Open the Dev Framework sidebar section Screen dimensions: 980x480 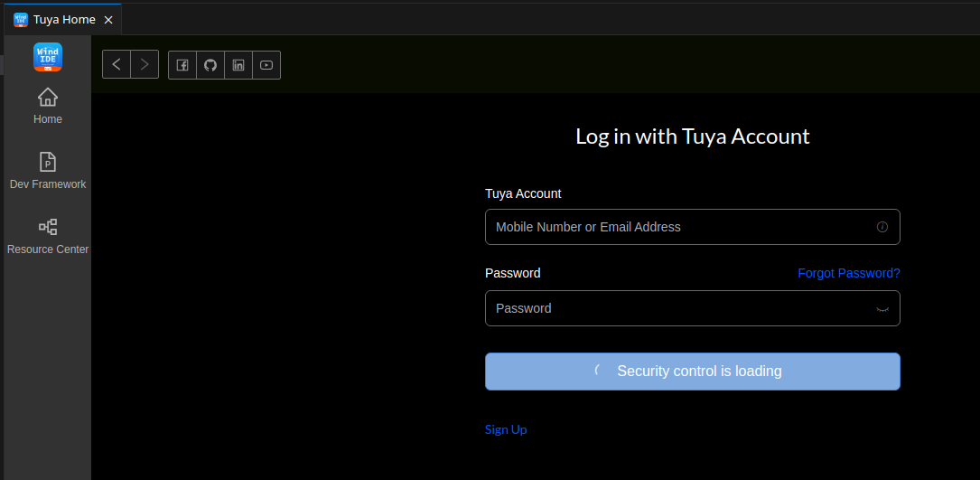tap(48, 171)
